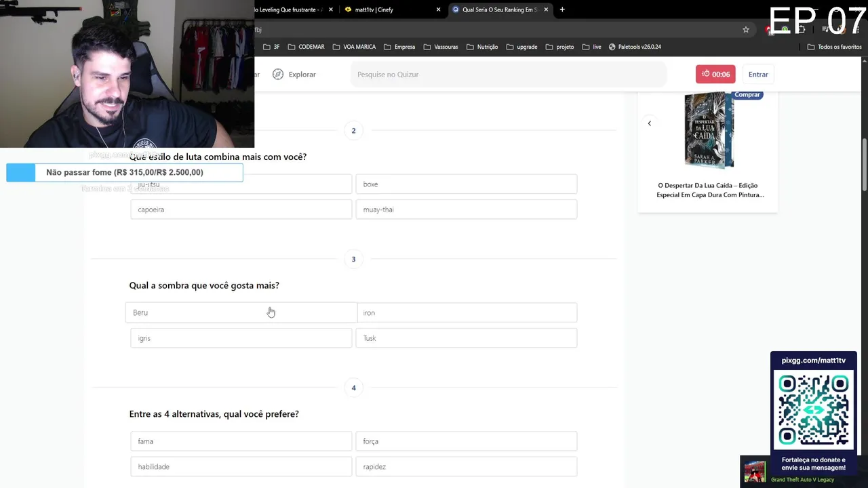
Task: Click question text 'Qual a sombra que você gosta mais?'
Action: 204,285
